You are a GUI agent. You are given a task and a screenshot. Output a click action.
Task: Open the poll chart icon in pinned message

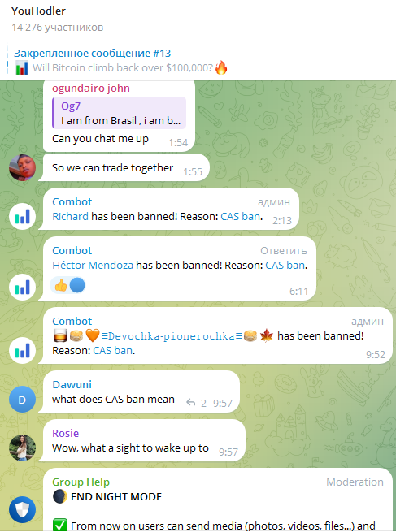[x=22, y=68]
